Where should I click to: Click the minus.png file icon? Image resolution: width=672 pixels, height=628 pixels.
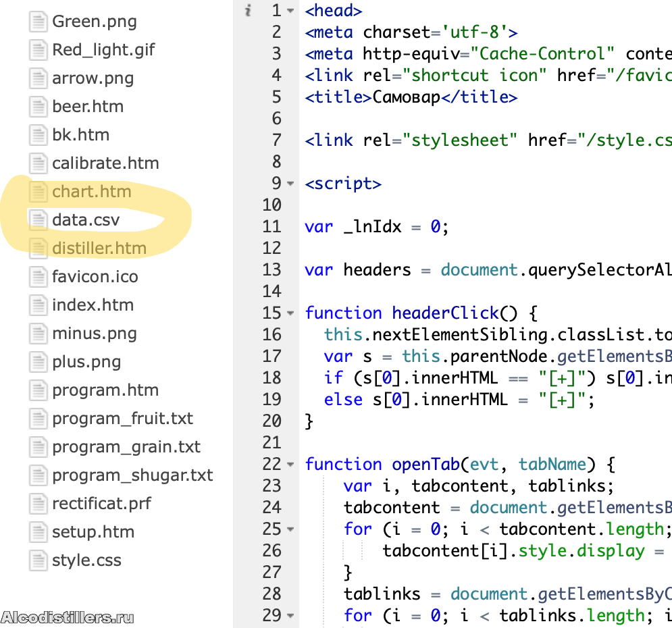pos(38,334)
